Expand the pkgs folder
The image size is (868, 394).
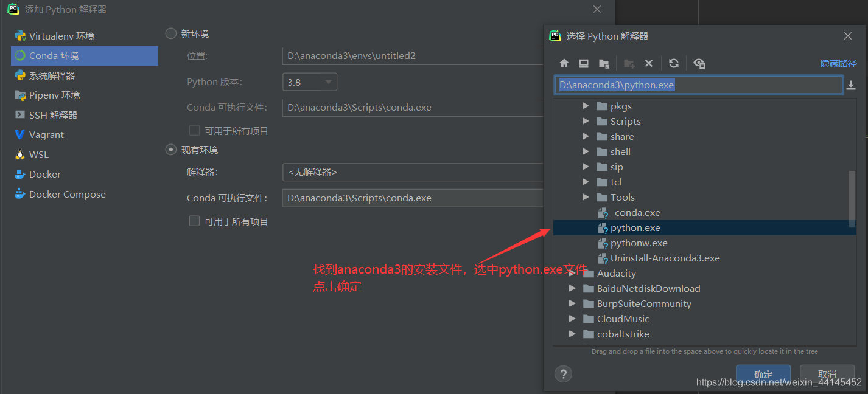coord(586,106)
